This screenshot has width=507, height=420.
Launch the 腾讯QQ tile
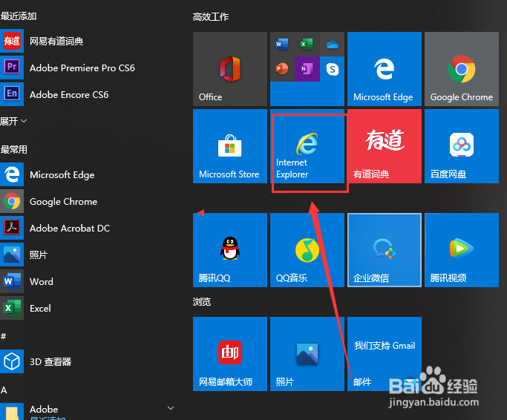[230, 250]
